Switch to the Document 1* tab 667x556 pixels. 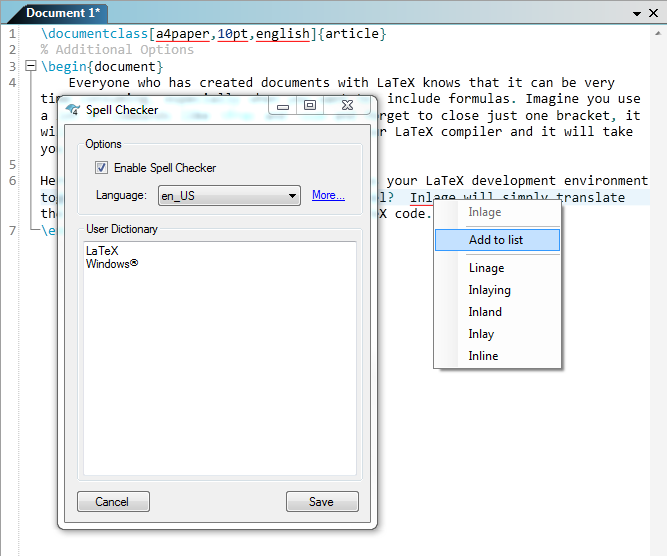click(x=63, y=13)
